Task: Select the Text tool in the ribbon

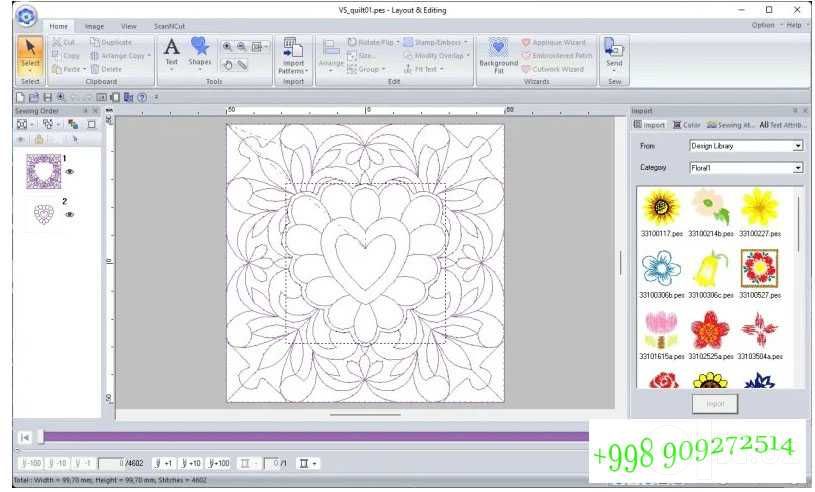Action: tap(172, 52)
